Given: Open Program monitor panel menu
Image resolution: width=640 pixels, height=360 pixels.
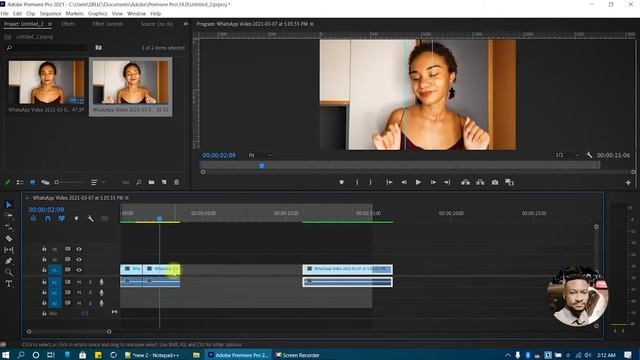Looking at the screenshot, I should tap(312, 24).
